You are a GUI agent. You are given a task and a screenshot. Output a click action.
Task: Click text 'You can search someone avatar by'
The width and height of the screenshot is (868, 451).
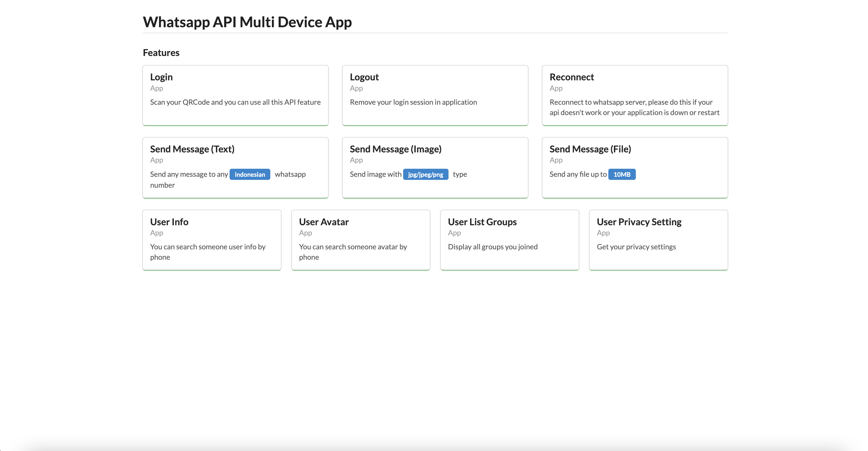click(353, 247)
